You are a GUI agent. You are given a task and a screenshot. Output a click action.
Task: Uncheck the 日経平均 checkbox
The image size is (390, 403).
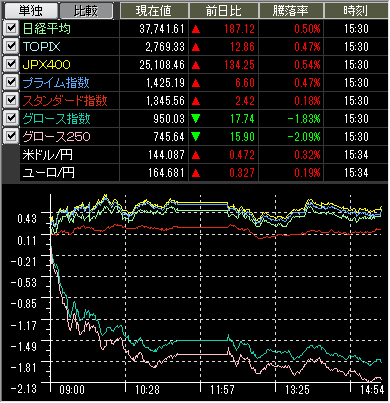[x=11, y=28]
